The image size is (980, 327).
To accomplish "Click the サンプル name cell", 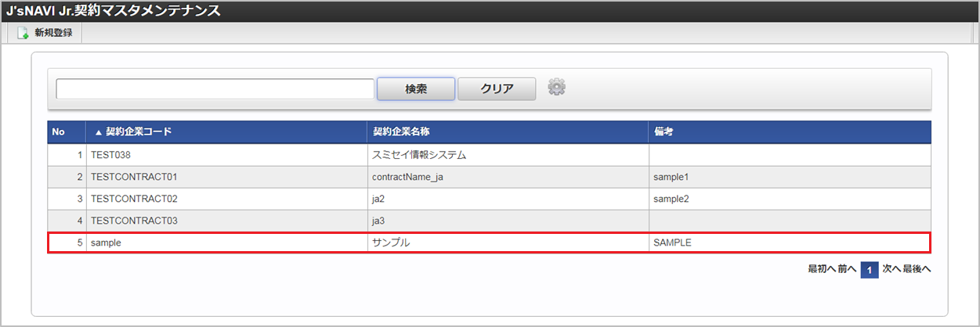I will click(508, 243).
